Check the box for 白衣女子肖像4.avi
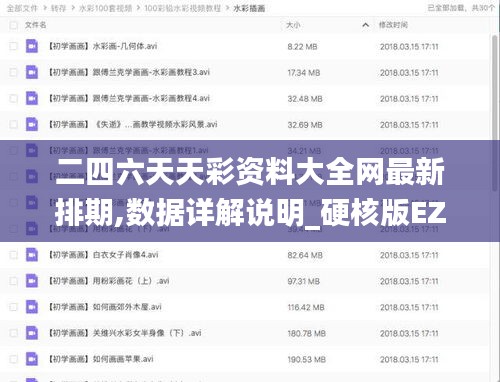500x382 pixels. coord(13,255)
